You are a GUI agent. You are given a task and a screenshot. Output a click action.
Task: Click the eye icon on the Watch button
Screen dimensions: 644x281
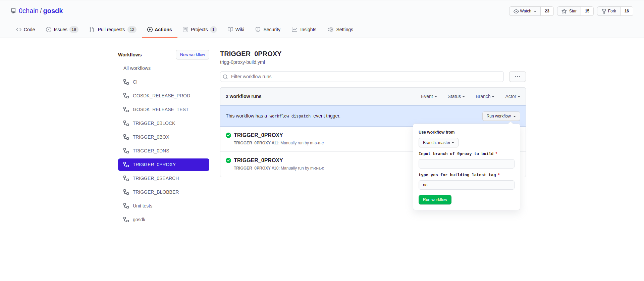516,11
